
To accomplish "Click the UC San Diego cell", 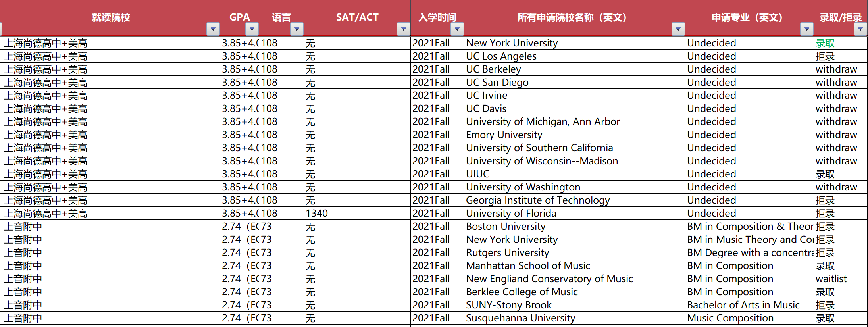I will 575,83.
